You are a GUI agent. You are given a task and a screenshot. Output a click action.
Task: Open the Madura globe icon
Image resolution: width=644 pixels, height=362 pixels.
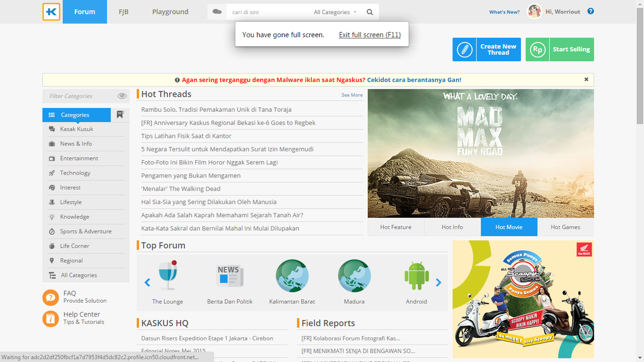[354, 276]
